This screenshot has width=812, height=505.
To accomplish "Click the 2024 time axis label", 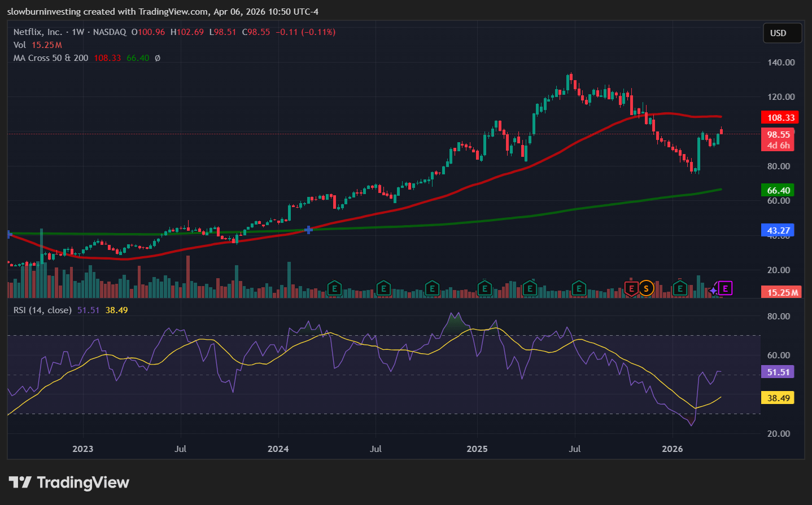I will tap(278, 449).
